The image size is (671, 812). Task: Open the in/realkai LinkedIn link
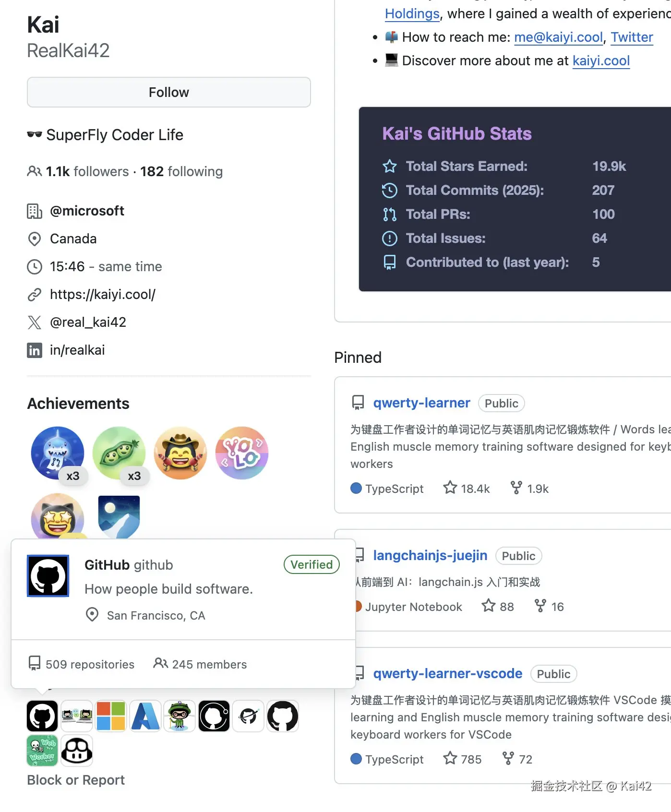[x=77, y=350]
